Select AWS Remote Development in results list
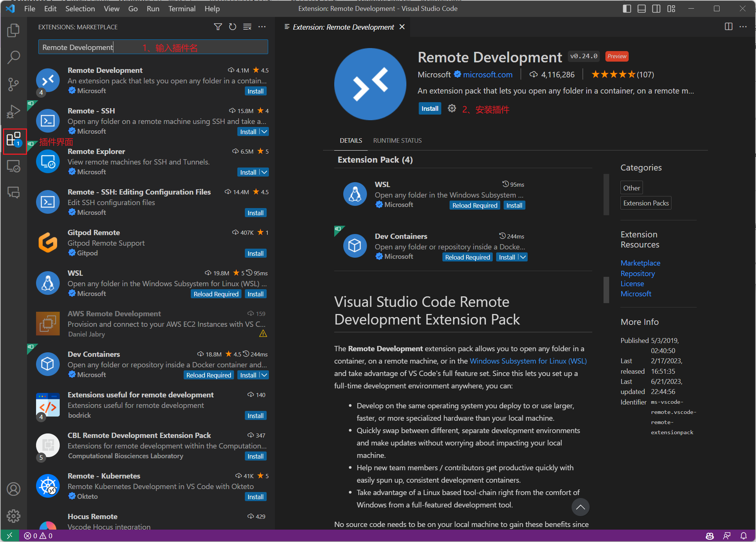 point(151,324)
